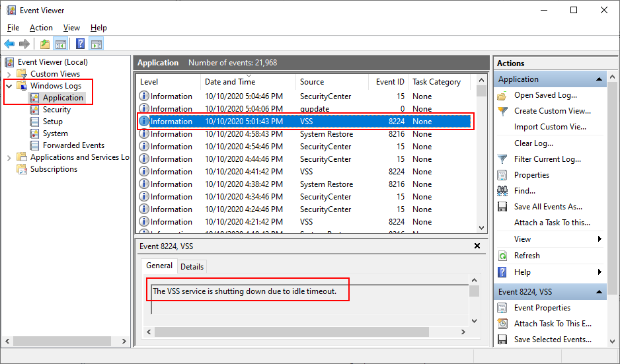This screenshot has width=620, height=364.
Task: Click the Custom Views folder icon
Action: pos(22,74)
